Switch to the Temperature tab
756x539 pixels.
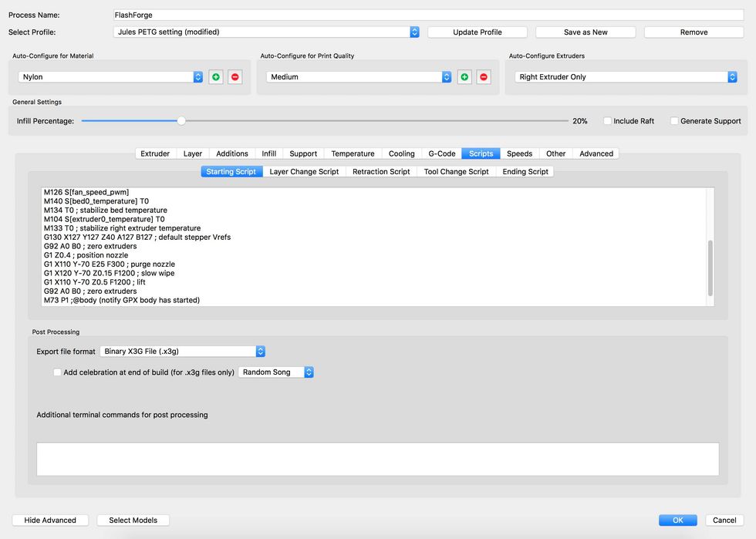pos(353,153)
